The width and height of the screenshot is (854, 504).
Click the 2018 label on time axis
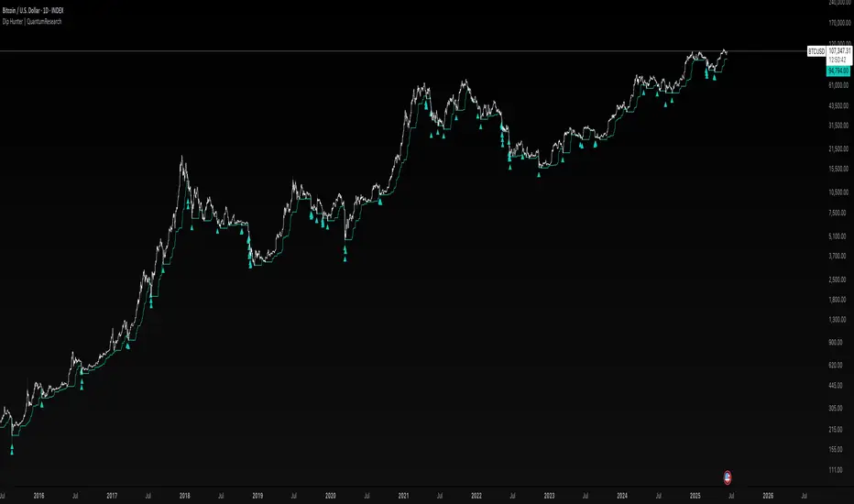184,496
